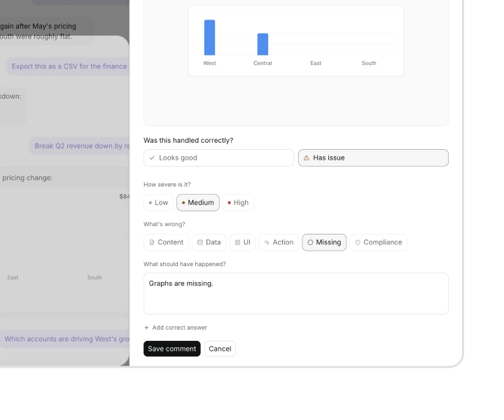Screen dimensions: 504x420
Task: Click the Central axis label in chart
Action: 262,63
